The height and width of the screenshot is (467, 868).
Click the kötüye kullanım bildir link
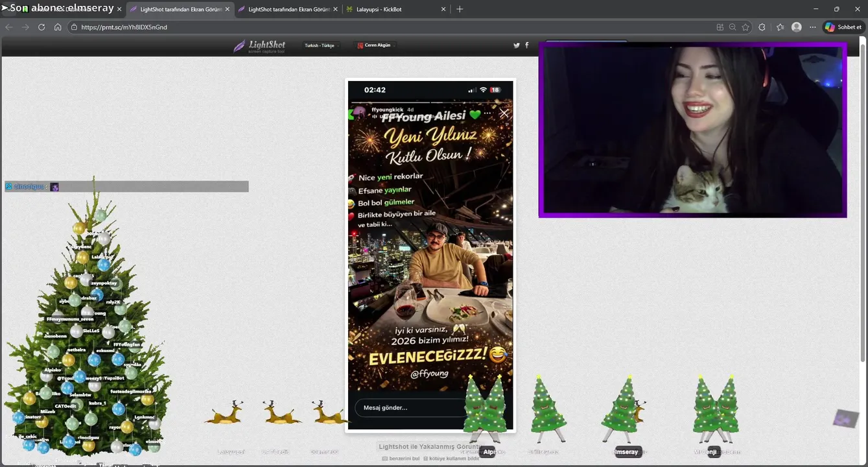(451, 459)
